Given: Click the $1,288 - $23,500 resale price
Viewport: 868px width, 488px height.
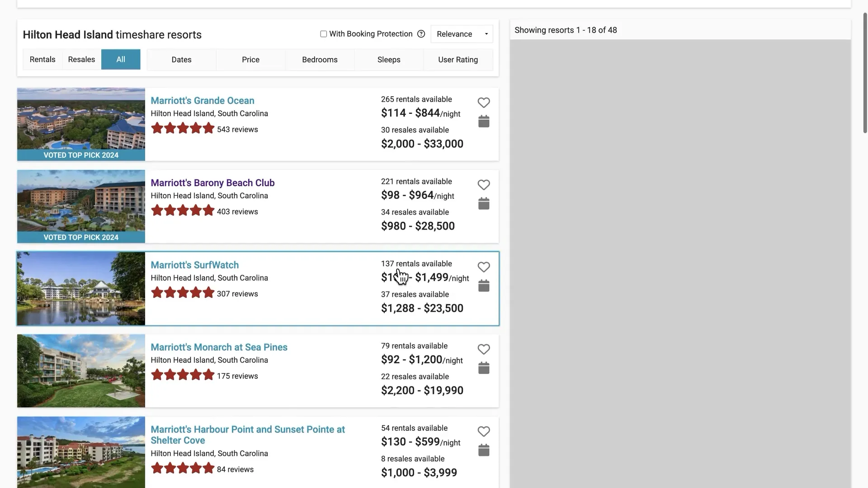Looking at the screenshot, I should tap(422, 309).
